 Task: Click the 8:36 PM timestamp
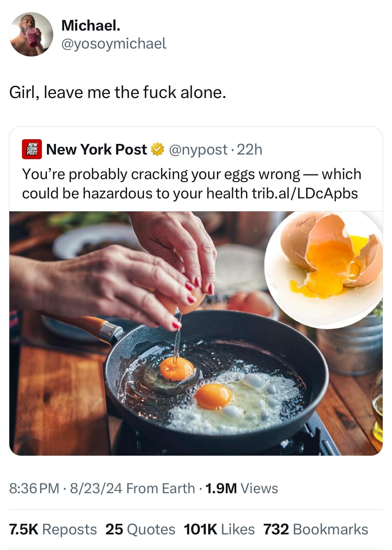34,488
